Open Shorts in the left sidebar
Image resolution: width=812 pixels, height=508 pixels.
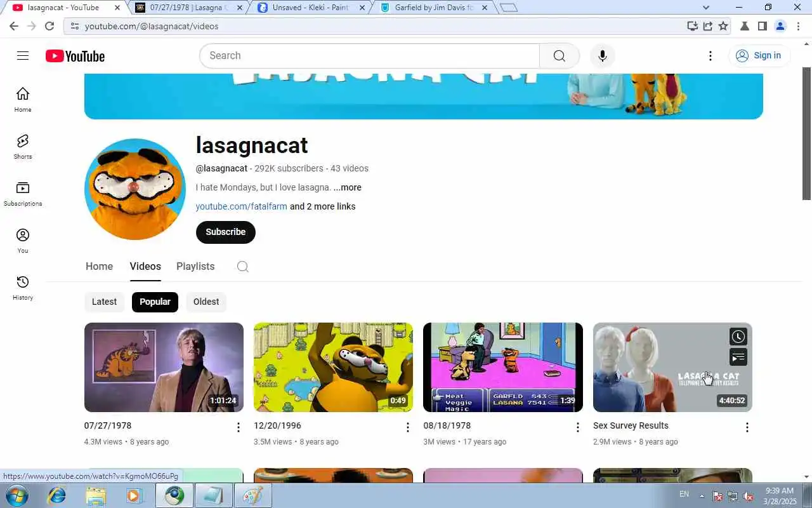tap(23, 147)
